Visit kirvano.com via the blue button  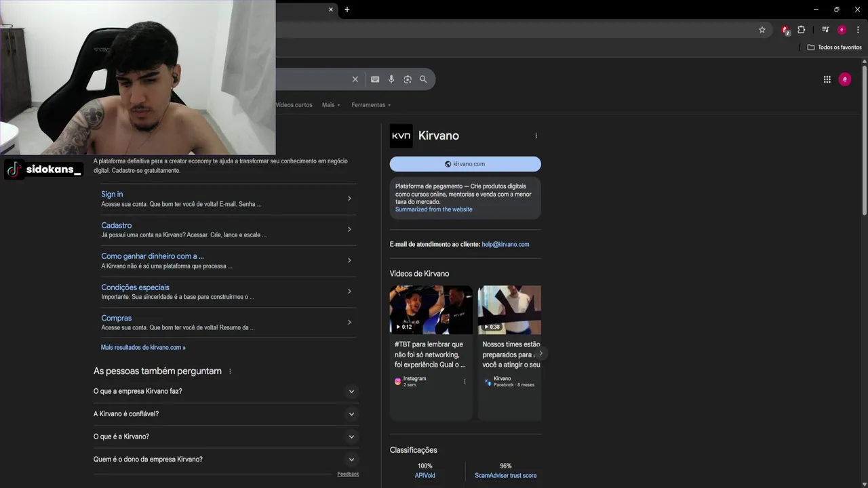tap(465, 164)
